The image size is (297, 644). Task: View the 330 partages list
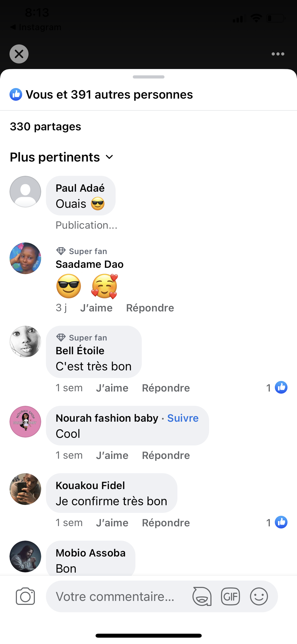point(45,127)
